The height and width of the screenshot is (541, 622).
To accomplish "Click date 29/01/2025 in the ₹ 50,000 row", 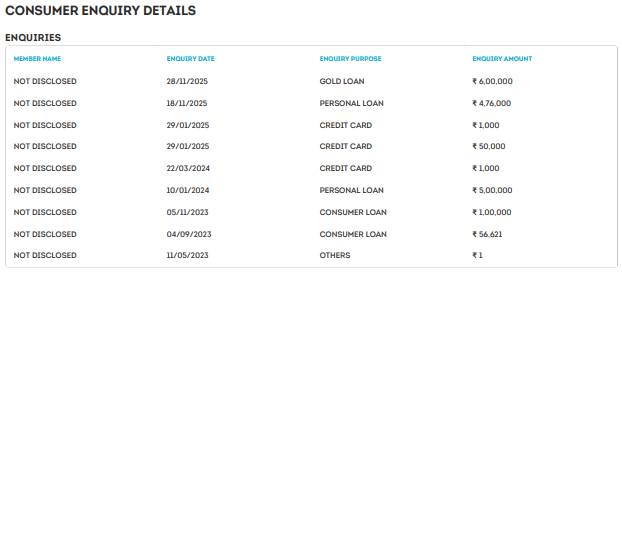I will pyautogui.click(x=188, y=146).
